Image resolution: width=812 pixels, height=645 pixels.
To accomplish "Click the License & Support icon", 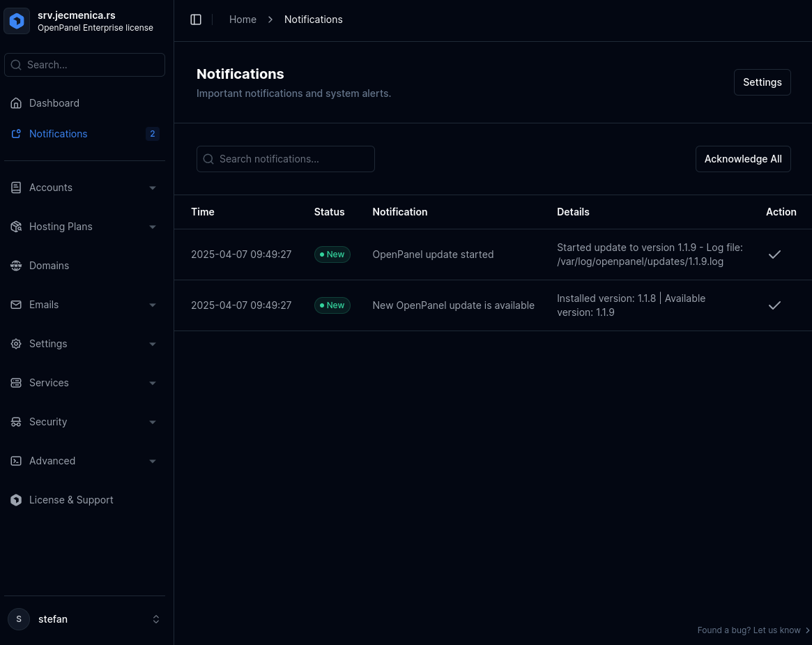I will (16, 500).
